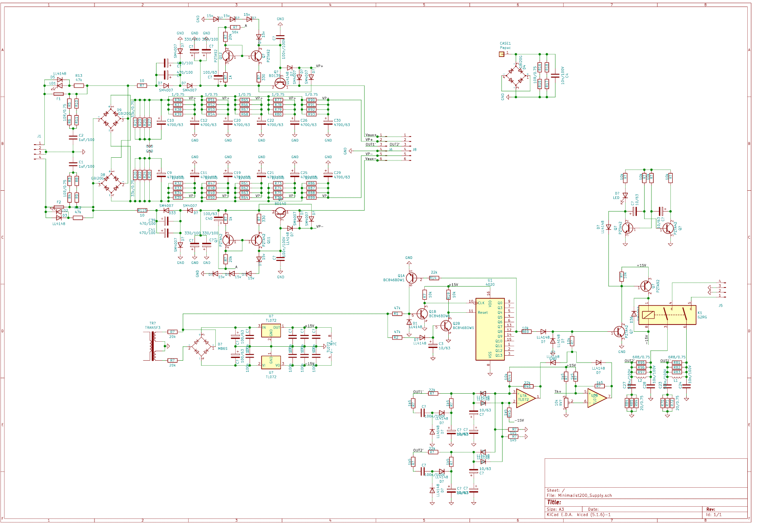Select diode D3 LL4148
Viewport: 769px width, 532px height.
[59, 218]
